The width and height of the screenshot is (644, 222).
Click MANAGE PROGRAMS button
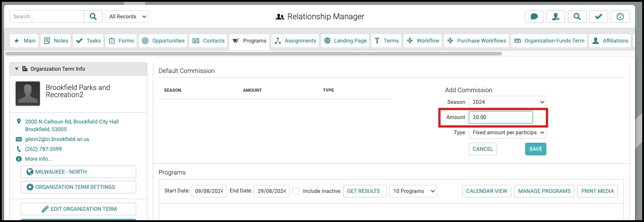tap(544, 191)
